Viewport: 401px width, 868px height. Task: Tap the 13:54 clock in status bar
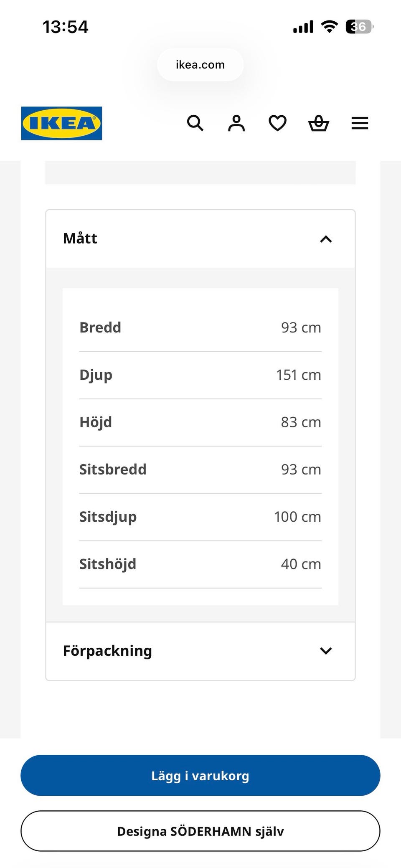66,27
